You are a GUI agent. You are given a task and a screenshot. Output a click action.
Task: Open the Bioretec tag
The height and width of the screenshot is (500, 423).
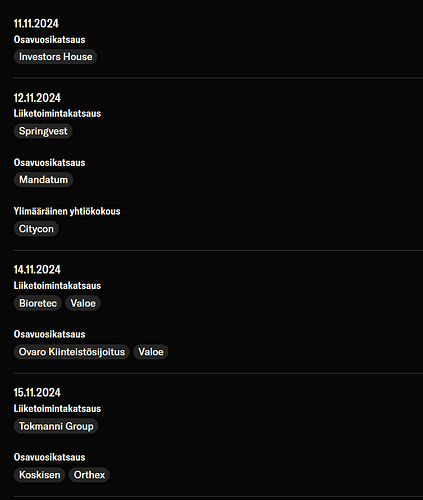(x=38, y=303)
